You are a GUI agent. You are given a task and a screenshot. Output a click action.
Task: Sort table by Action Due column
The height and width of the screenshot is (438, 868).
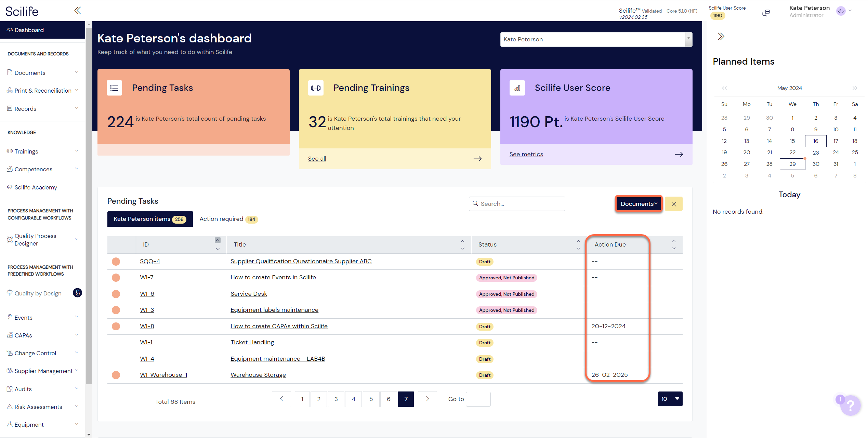pos(674,244)
